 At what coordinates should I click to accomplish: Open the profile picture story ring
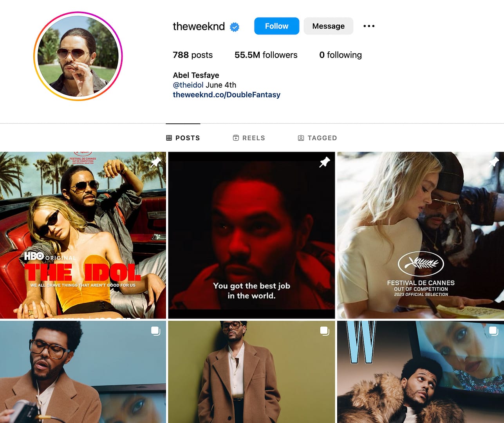pyautogui.click(x=78, y=56)
